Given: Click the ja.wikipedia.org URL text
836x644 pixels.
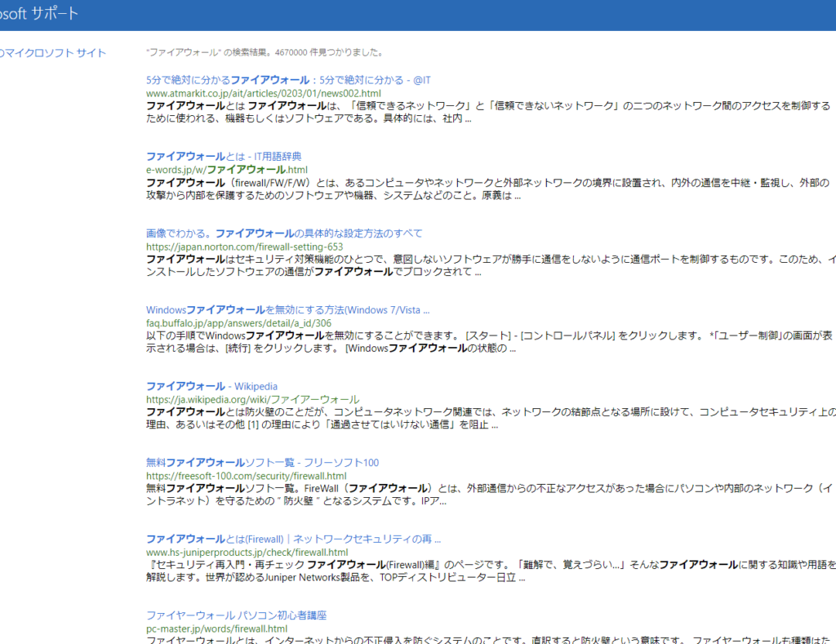Looking at the screenshot, I should click(252, 400).
